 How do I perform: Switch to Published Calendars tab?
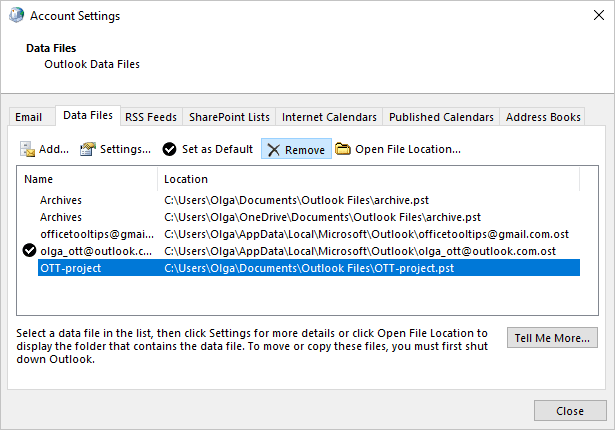[x=441, y=117]
